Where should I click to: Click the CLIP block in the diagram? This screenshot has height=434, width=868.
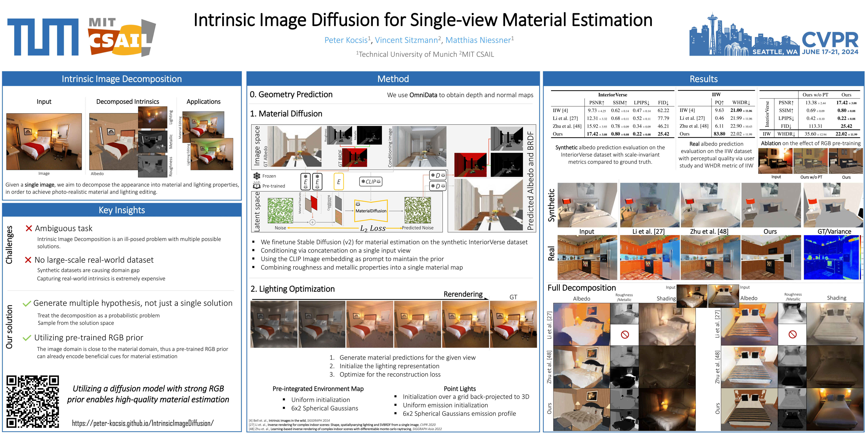(x=371, y=182)
